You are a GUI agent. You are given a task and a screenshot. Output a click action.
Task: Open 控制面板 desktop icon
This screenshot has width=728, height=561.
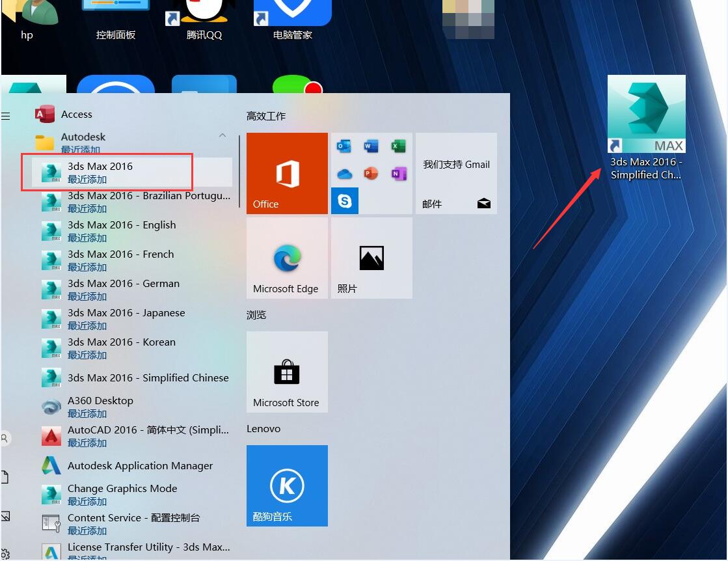click(116, 20)
